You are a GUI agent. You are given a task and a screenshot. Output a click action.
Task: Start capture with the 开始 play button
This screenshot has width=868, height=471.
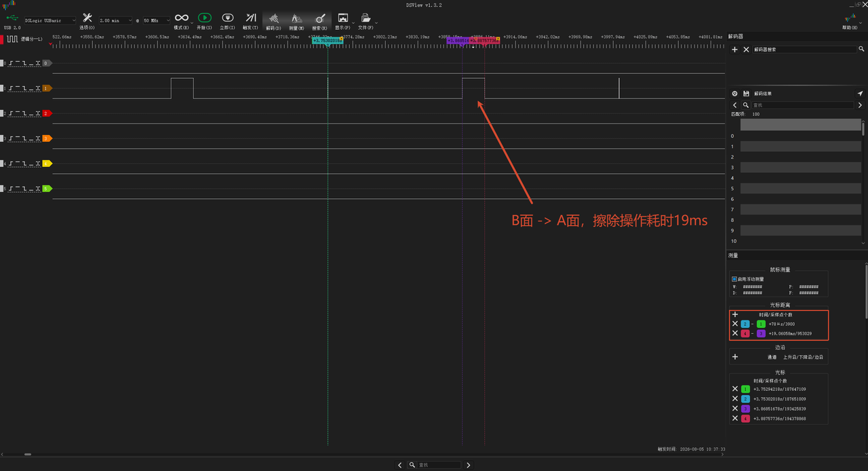205,20
